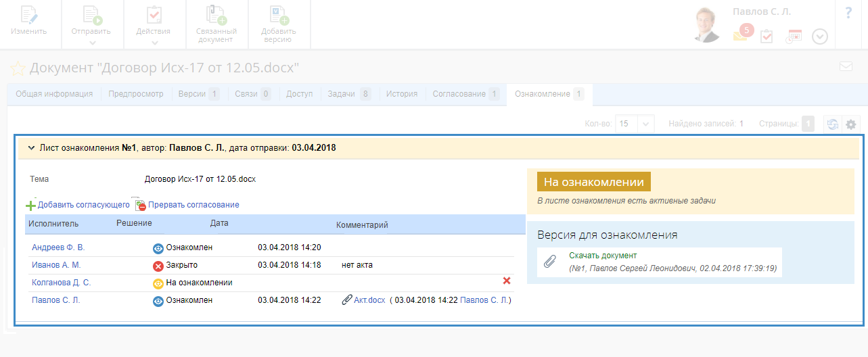Expand the user menu round chevron
The image size is (868, 357).
pyautogui.click(x=820, y=37)
